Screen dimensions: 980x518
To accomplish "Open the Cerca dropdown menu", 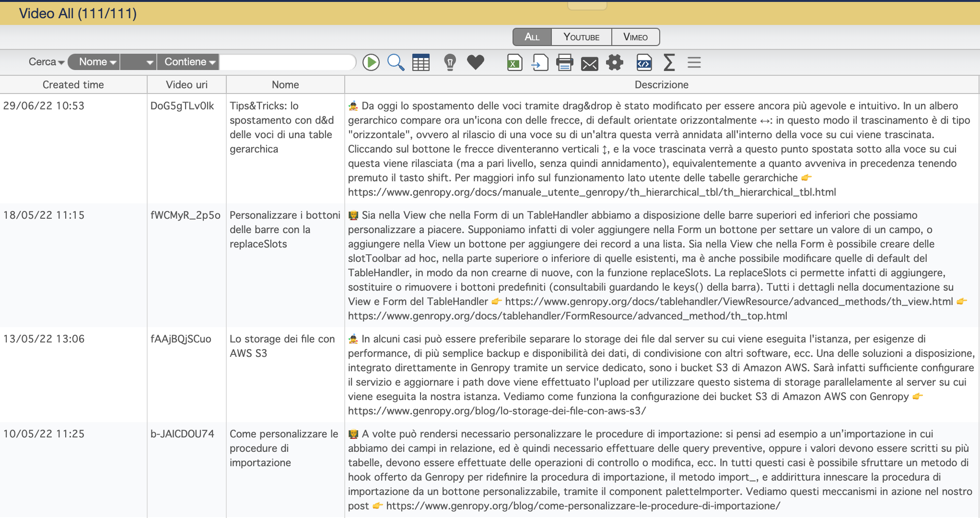I will coord(46,62).
